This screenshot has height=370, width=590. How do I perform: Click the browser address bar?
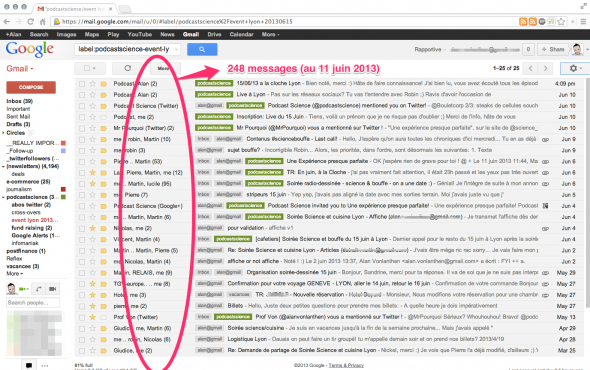[284, 21]
